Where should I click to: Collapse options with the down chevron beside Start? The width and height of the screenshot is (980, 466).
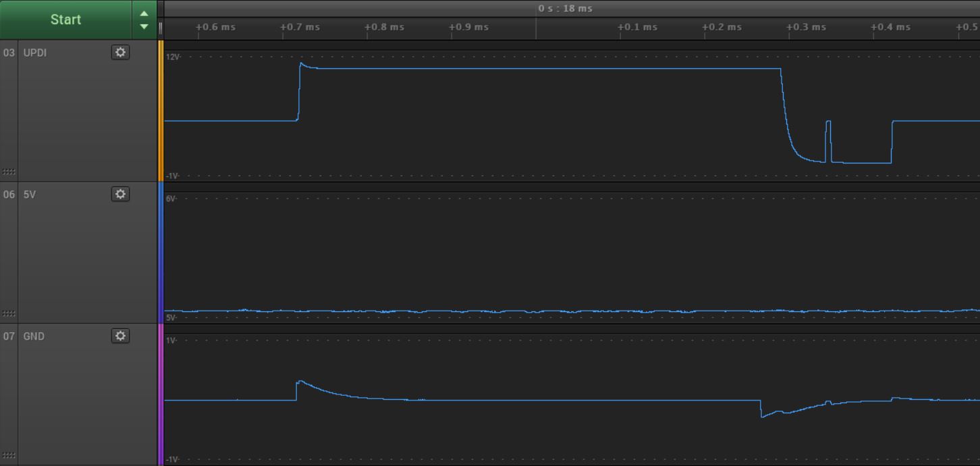[144, 26]
